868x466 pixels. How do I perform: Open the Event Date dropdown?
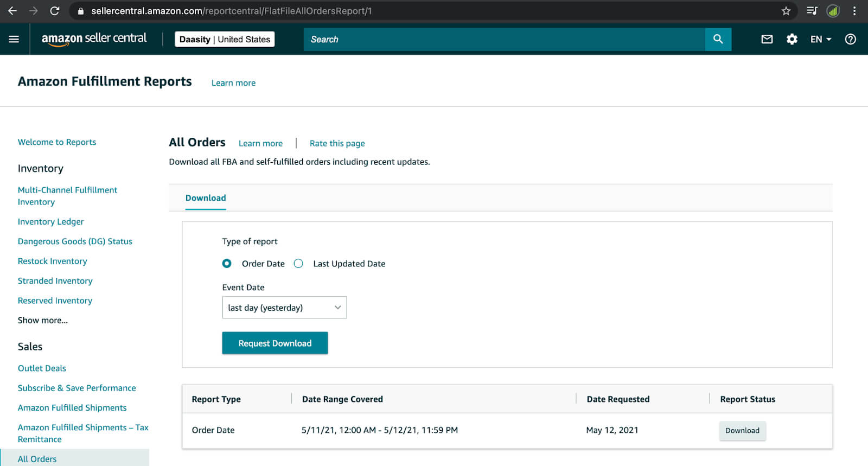[x=284, y=308]
